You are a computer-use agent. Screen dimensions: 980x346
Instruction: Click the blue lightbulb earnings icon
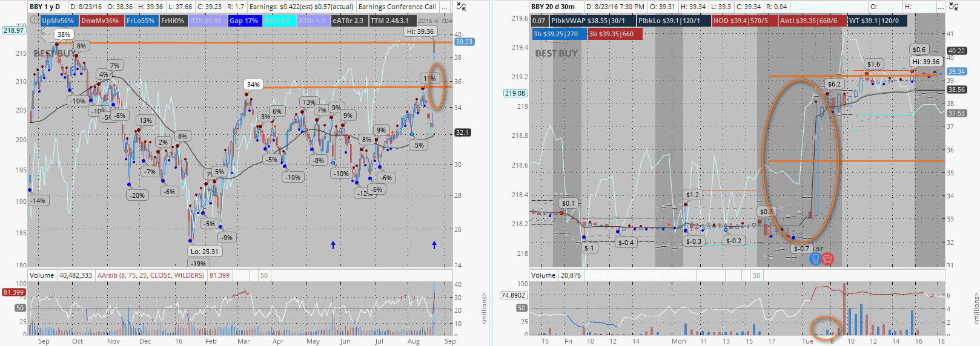pyautogui.click(x=815, y=259)
